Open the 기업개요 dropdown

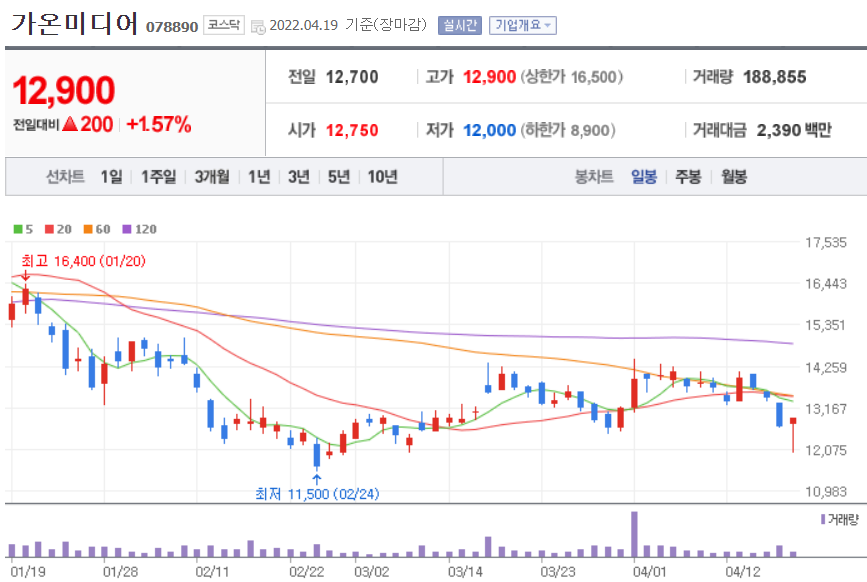[x=523, y=25]
